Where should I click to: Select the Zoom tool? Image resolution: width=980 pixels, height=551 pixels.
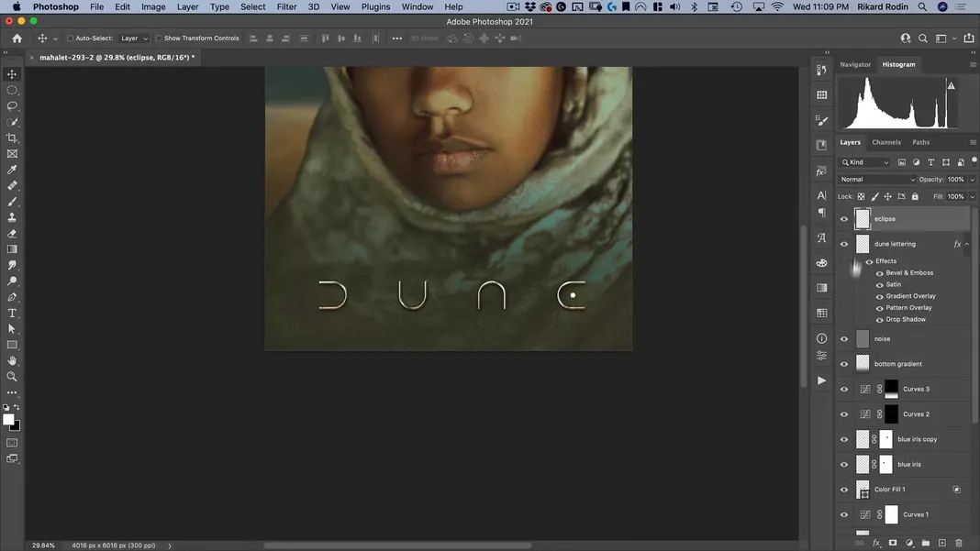(x=12, y=377)
